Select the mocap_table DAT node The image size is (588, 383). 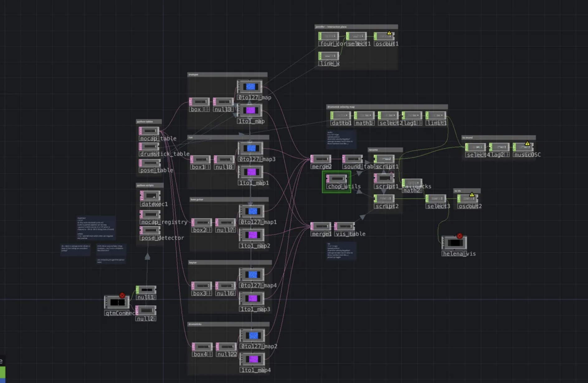(x=149, y=131)
